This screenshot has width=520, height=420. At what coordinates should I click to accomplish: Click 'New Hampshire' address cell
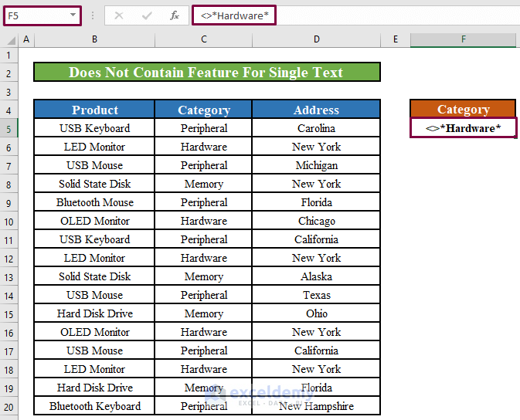point(316,407)
